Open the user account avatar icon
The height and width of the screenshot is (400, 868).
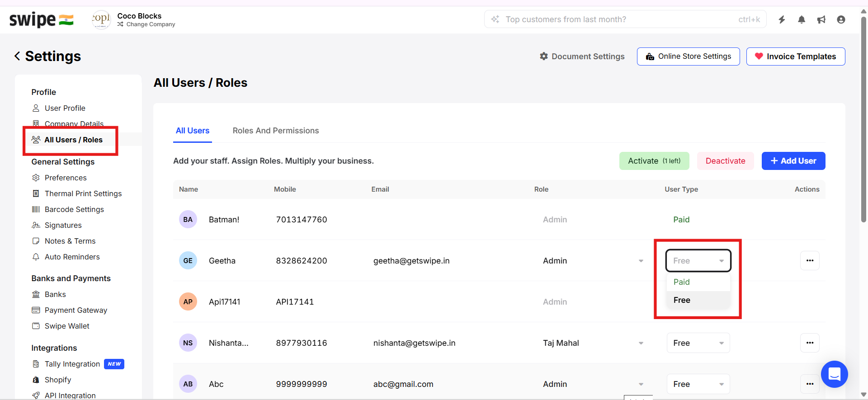[x=841, y=19]
